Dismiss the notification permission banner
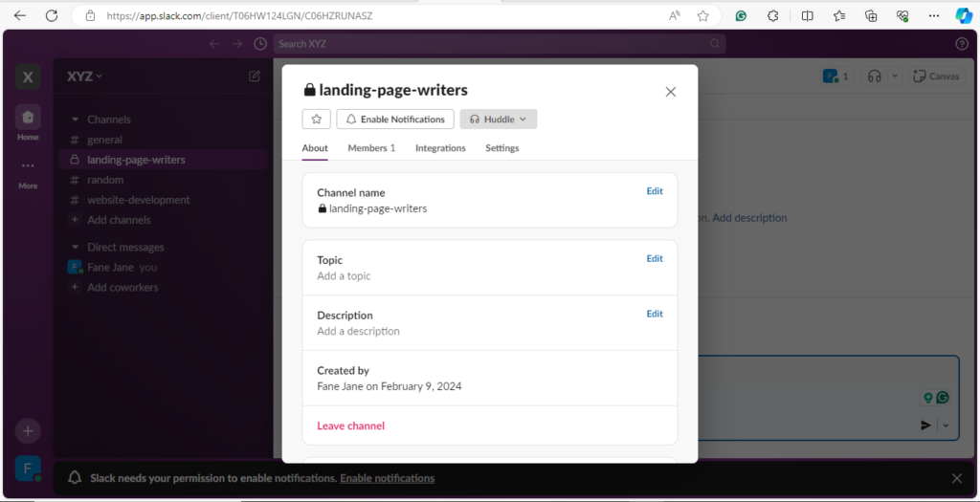 pyautogui.click(x=956, y=478)
